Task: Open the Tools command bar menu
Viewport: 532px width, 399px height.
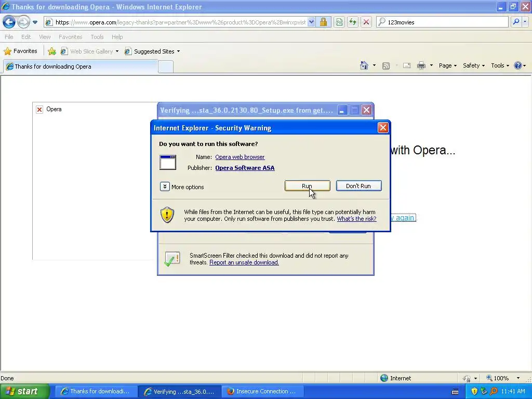Action: coord(500,65)
